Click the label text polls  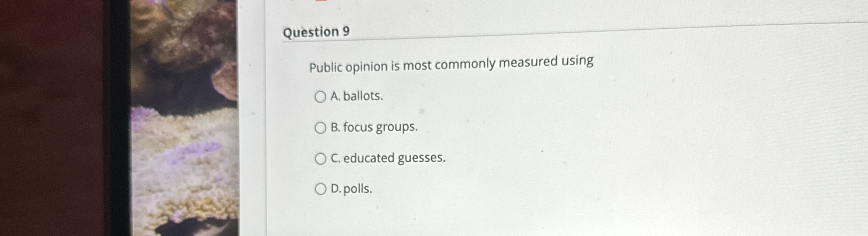click(x=351, y=189)
